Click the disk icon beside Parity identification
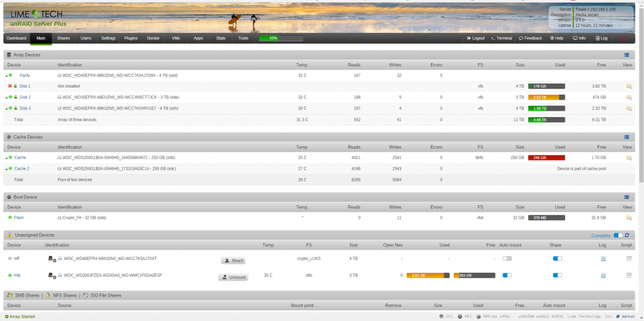Screen dimensions: 644x321 click(x=59, y=75)
